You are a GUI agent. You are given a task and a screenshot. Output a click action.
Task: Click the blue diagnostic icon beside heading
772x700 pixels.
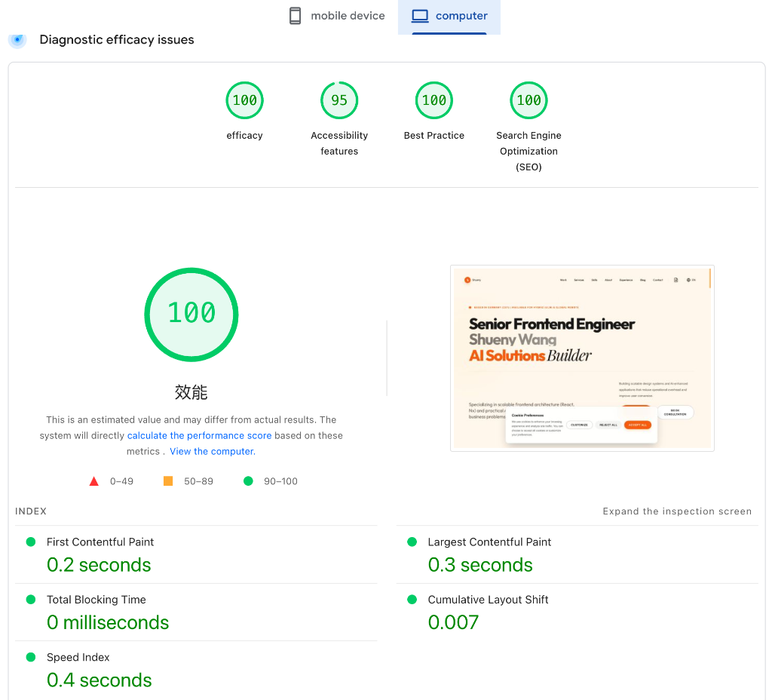[17, 39]
